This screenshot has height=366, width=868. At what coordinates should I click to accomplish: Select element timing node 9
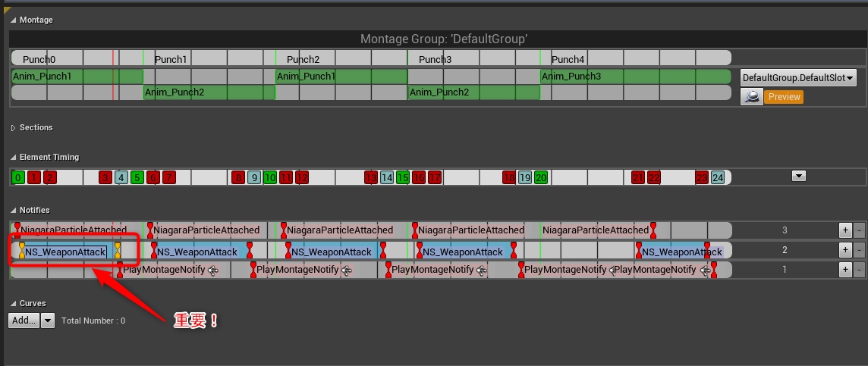click(254, 177)
